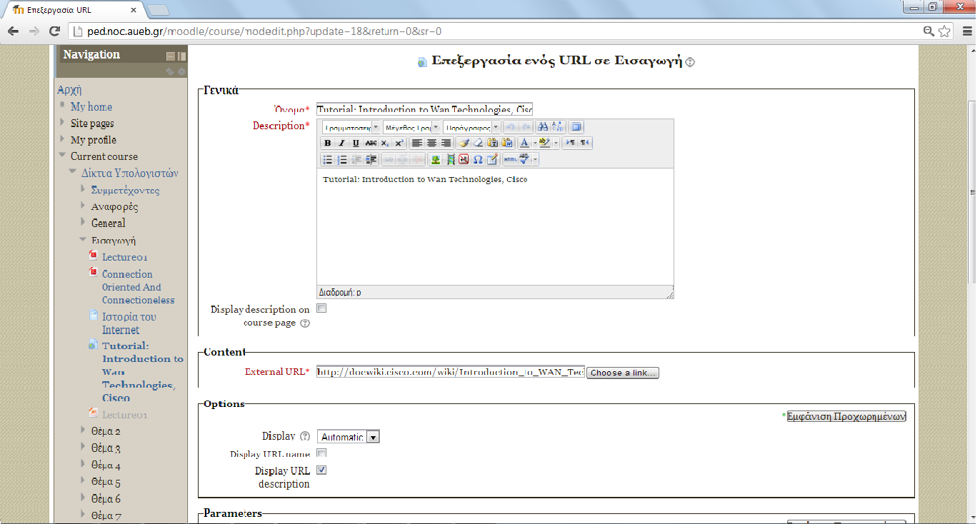Toggle fullscreen editor mode icon

(x=576, y=127)
